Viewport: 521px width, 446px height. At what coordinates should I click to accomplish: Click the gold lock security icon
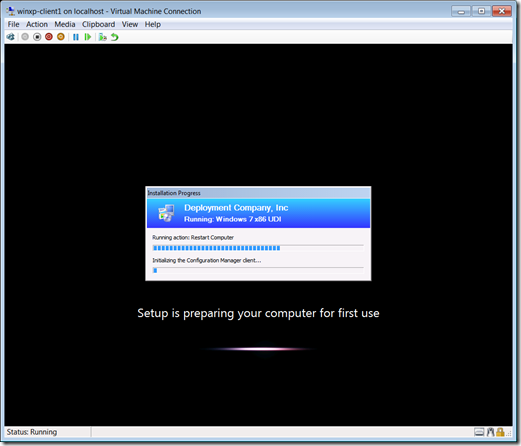pos(500,432)
